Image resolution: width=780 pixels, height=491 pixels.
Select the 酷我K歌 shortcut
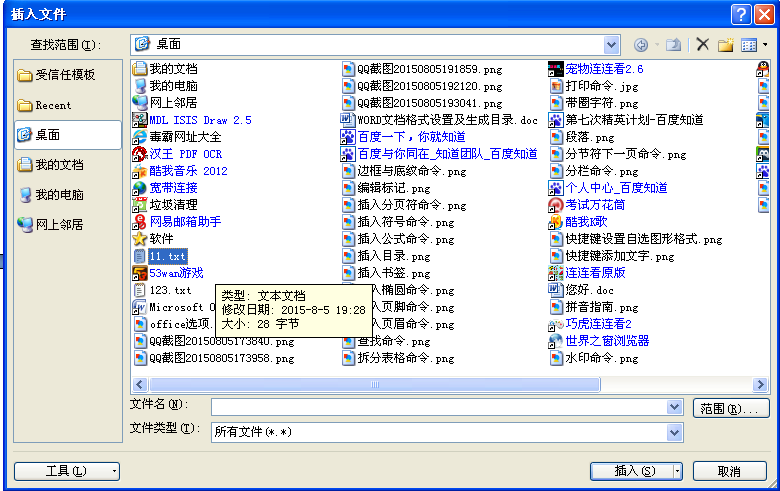[x=578, y=221]
